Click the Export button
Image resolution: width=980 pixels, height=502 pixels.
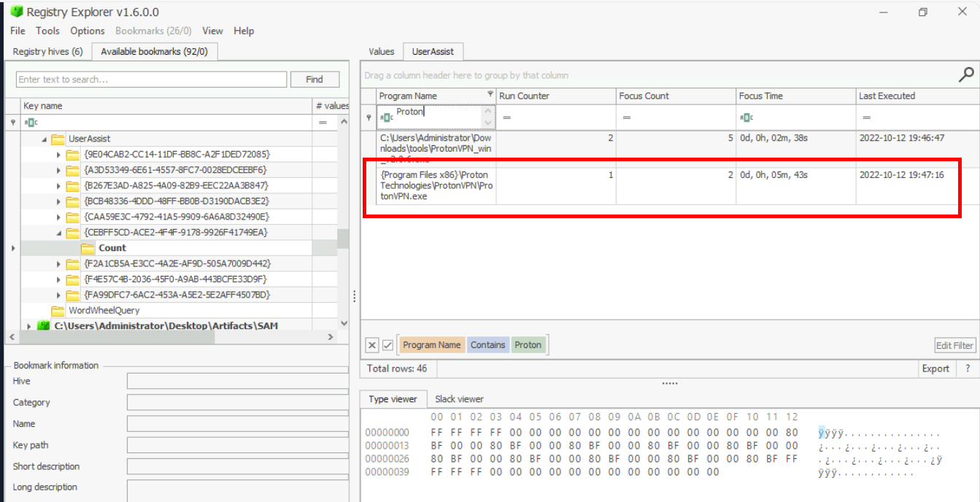[x=935, y=368]
